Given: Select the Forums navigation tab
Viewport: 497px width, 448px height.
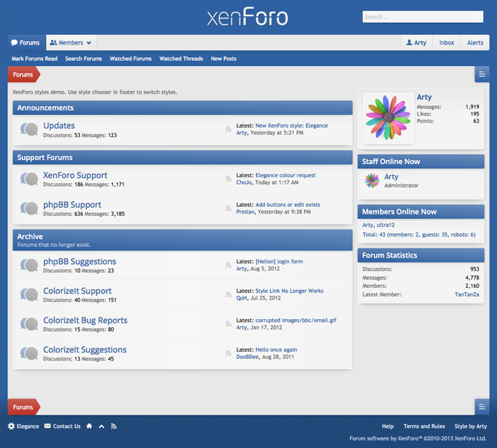Looking at the screenshot, I should 27,43.
